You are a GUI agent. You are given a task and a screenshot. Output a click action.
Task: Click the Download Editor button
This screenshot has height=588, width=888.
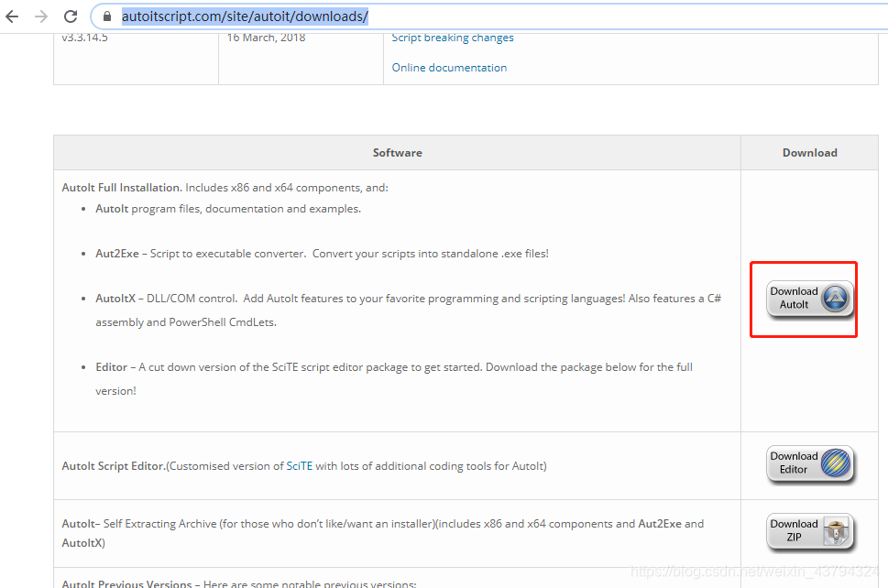[x=810, y=463]
